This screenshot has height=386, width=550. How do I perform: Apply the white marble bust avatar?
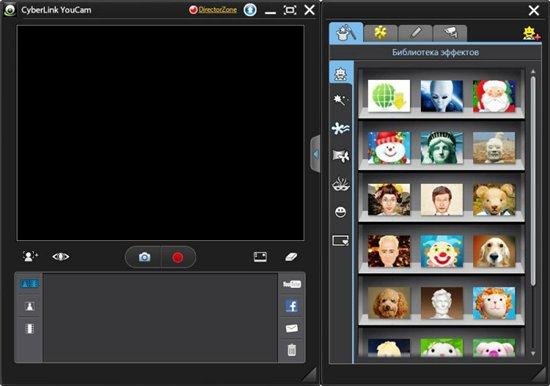pos(442,303)
